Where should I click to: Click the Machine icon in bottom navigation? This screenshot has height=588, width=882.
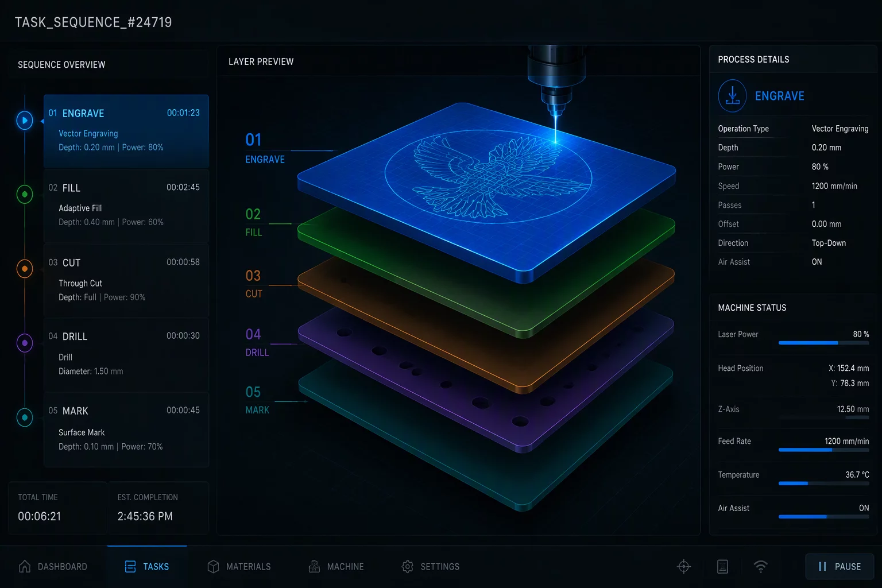[314, 567]
